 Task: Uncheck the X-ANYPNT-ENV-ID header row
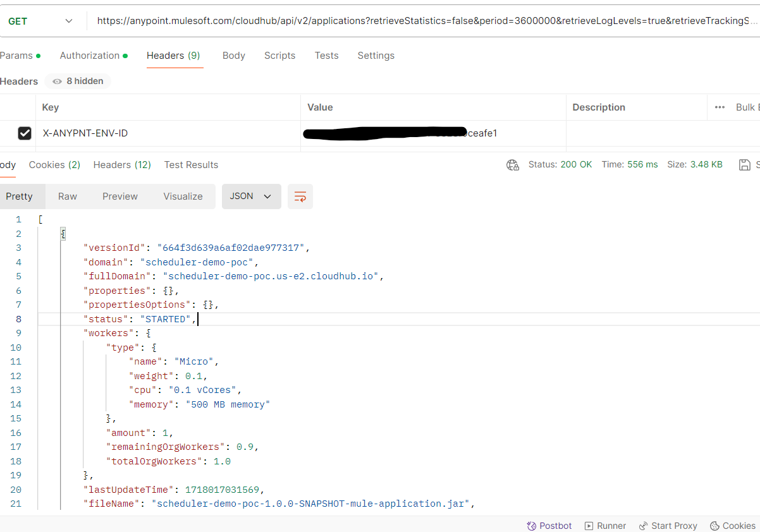pyautogui.click(x=24, y=133)
